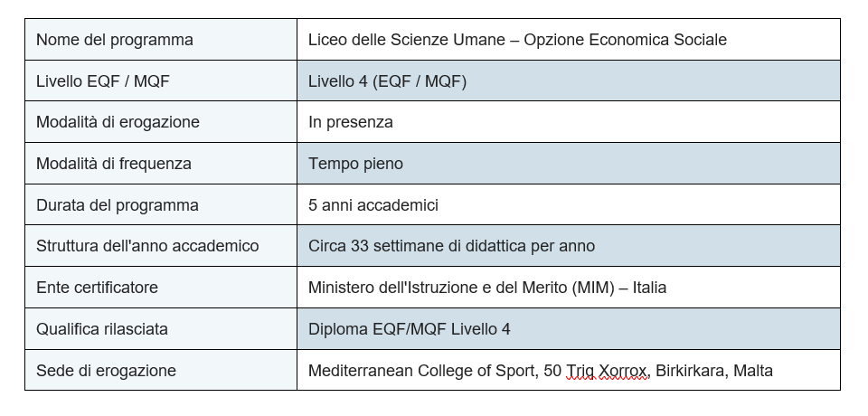Click the 'Diploma EQF/MQF Livello 4' cell

click(569, 329)
